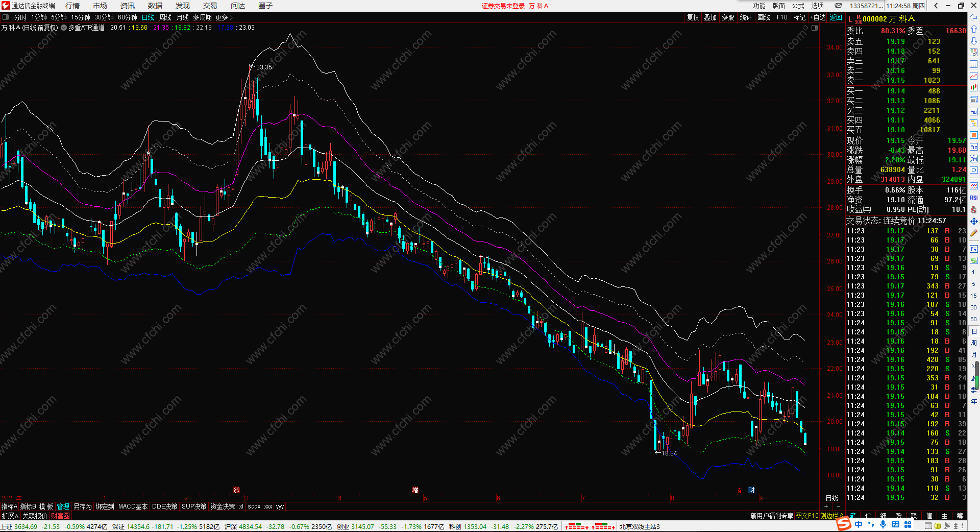This screenshot has height=532, width=980.
Task: Click the diamond icon at chart top right
Action: pyautogui.click(x=805, y=28)
